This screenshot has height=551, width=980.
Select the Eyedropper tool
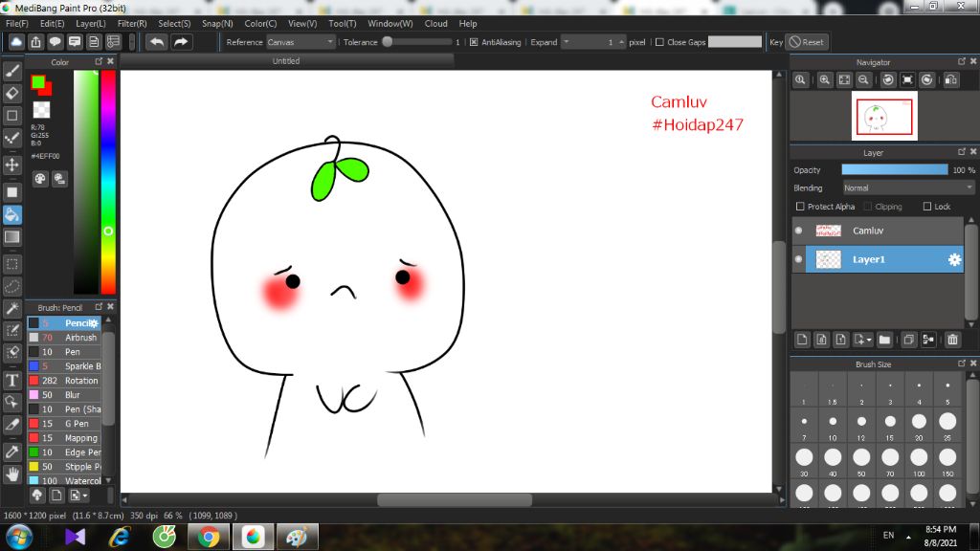click(11, 452)
